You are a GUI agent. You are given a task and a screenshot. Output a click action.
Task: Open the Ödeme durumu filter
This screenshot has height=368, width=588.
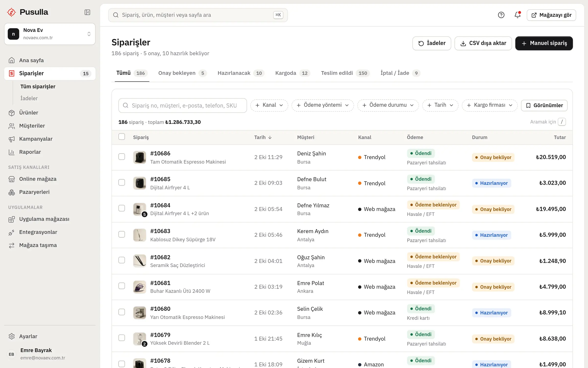click(388, 105)
